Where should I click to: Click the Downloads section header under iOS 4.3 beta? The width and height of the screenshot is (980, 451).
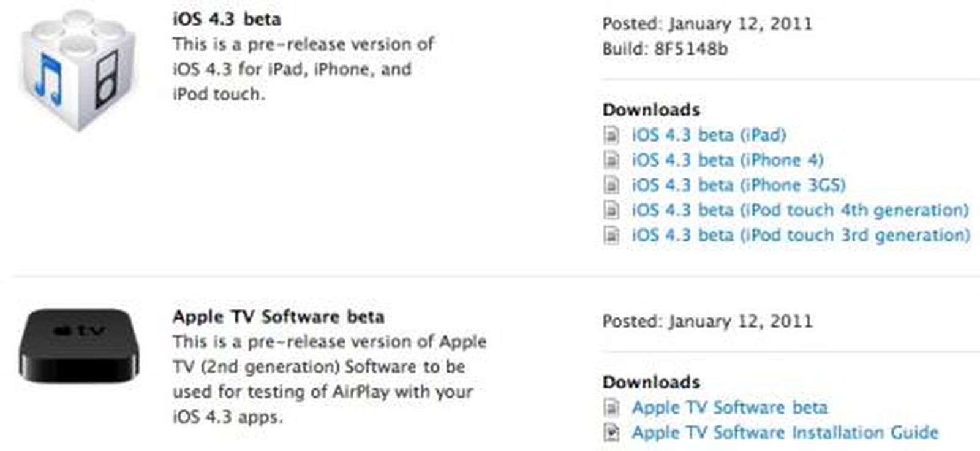tap(651, 110)
